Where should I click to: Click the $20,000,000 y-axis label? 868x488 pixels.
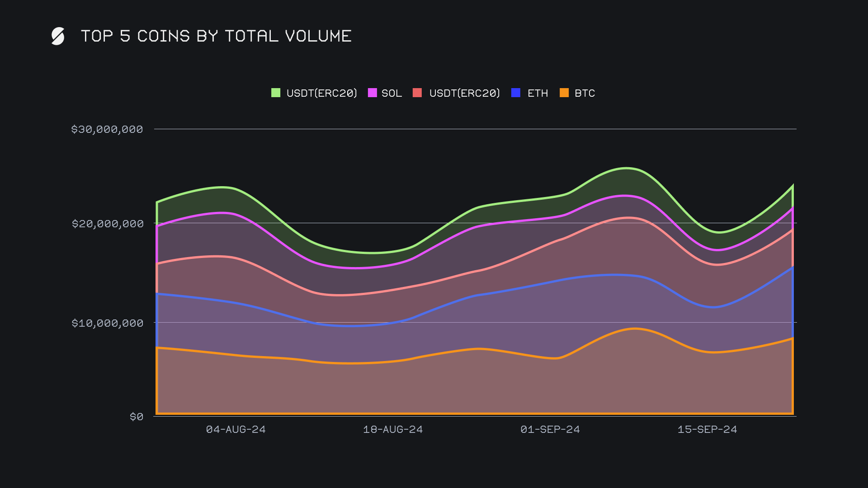(107, 224)
